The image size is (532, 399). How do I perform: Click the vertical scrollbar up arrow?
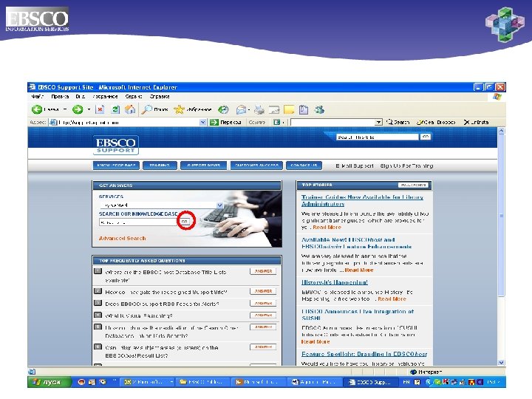coord(501,131)
